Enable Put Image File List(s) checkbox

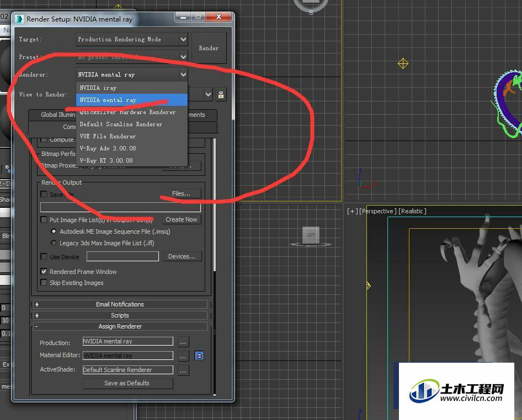point(44,220)
